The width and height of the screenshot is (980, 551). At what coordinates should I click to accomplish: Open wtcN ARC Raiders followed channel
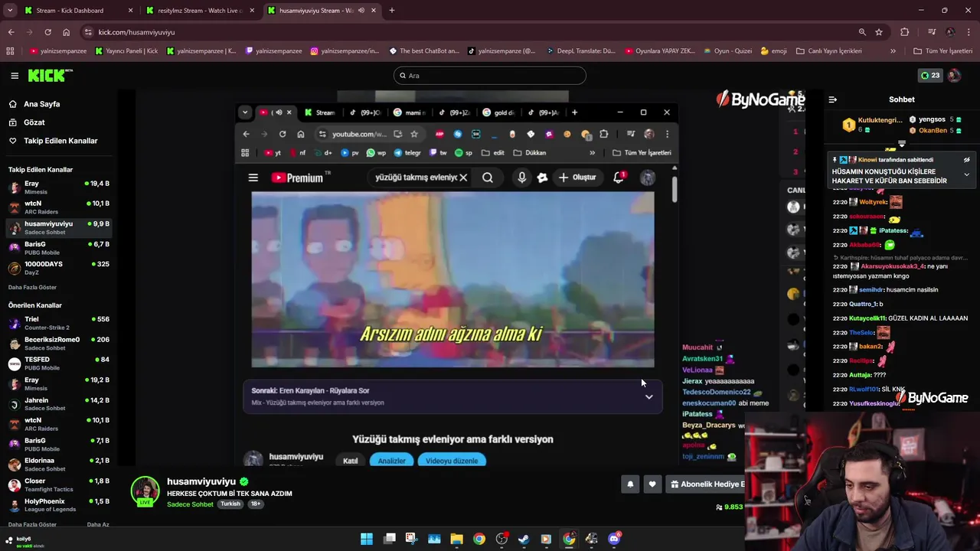pyautogui.click(x=58, y=207)
